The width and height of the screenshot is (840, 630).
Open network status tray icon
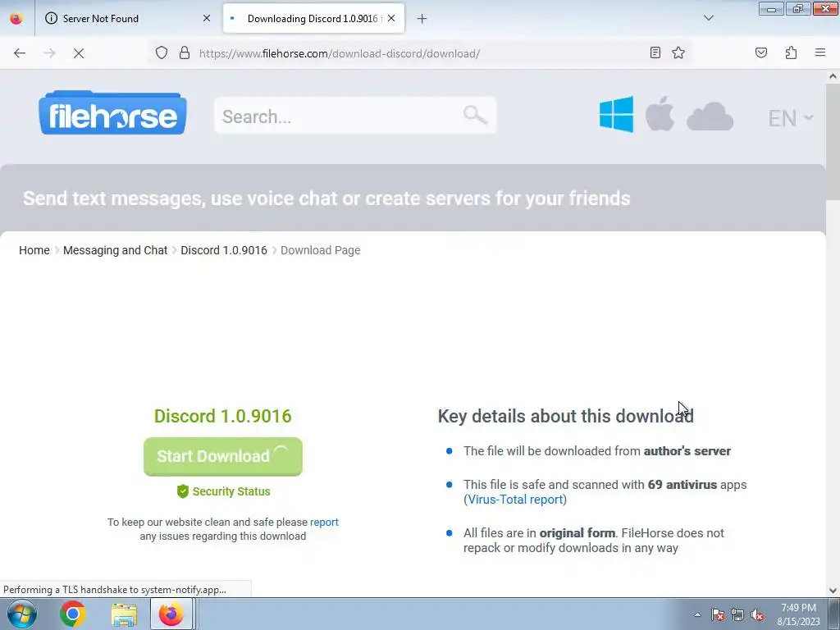737,614
